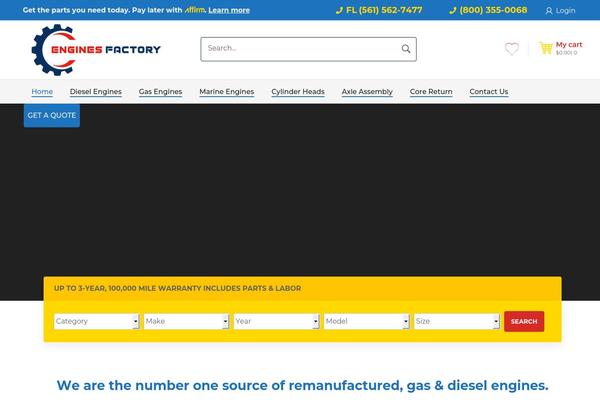This screenshot has width=600, height=400.
Task: Go to the Home menu item
Action: 42,92
